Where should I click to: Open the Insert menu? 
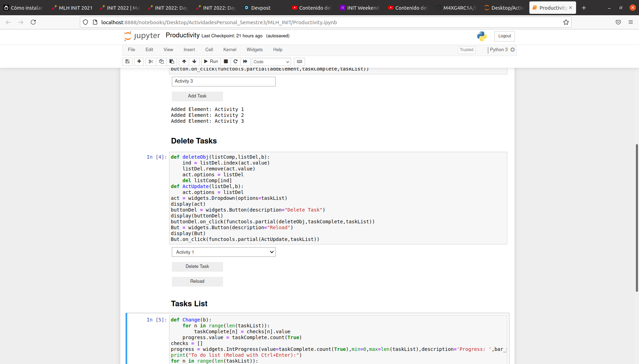(189, 50)
